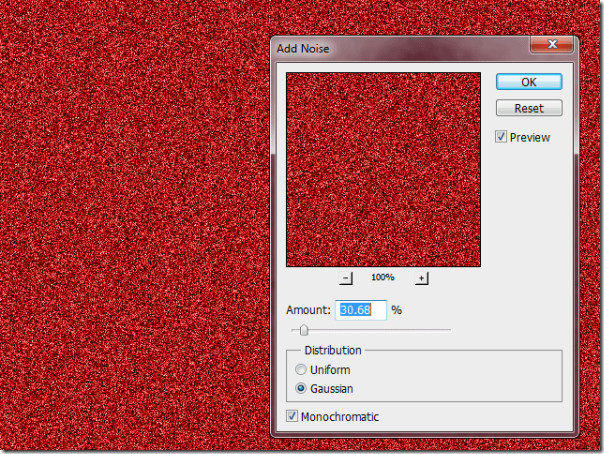Toggle the Monochromatic checkbox
Image resolution: width=604 pixels, height=454 pixels.
click(x=292, y=416)
